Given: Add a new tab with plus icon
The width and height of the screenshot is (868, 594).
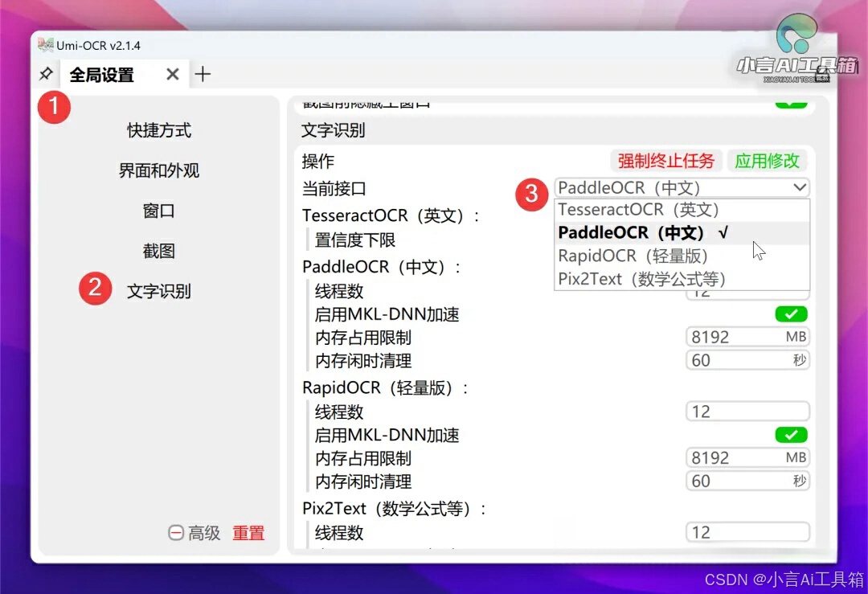Looking at the screenshot, I should point(203,74).
